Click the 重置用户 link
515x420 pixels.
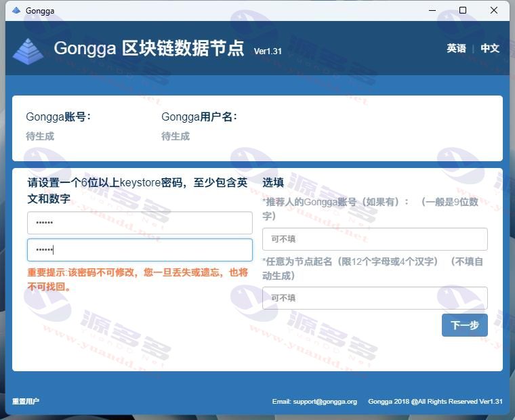pos(26,401)
